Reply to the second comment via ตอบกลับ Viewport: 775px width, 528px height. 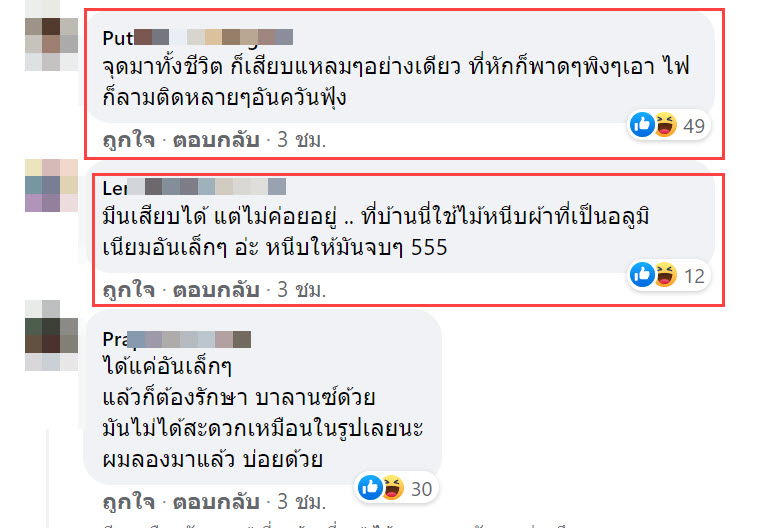(x=216, y=290)
